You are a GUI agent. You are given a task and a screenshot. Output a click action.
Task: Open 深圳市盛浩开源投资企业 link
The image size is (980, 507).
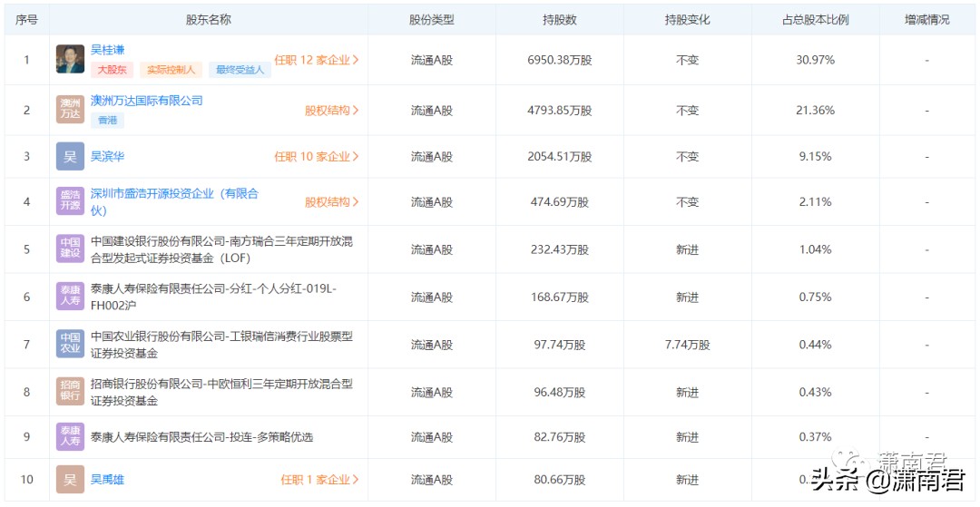[174, 201]
